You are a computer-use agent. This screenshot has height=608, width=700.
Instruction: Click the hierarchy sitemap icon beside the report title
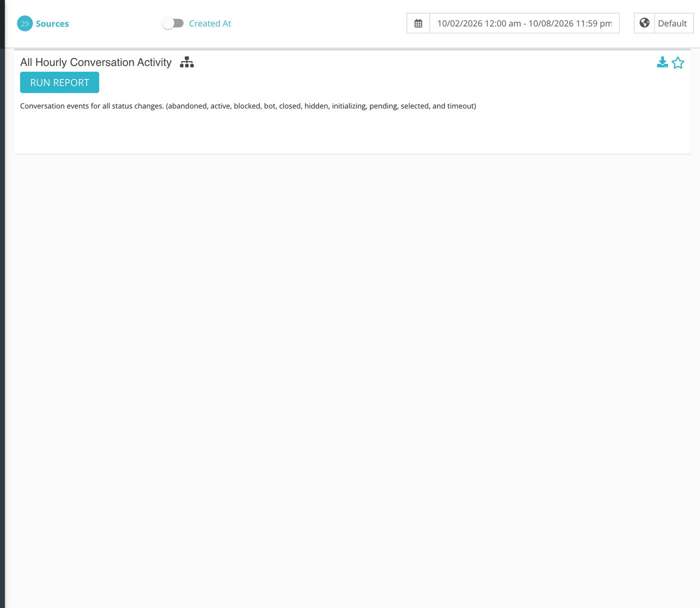point(187,62)
